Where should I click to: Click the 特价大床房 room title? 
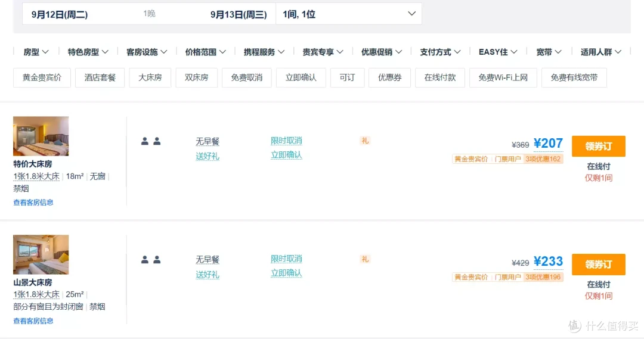(33, 164)
